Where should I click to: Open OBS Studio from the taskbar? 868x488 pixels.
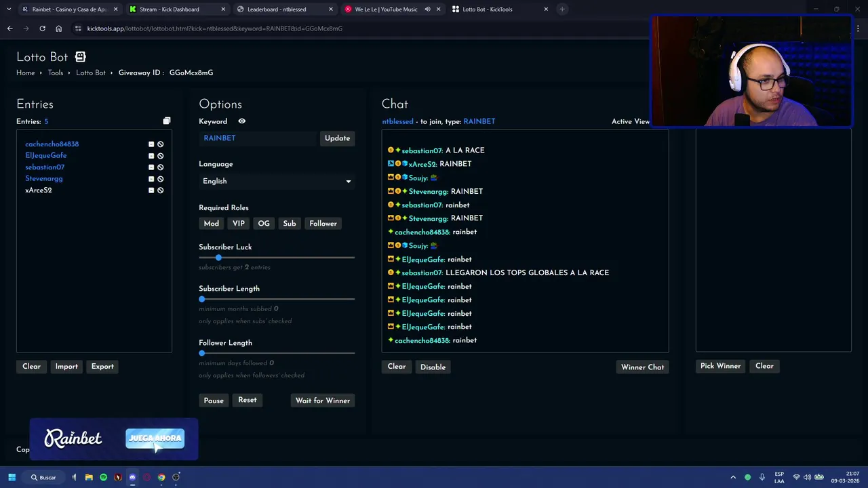[x=176, y=477]
